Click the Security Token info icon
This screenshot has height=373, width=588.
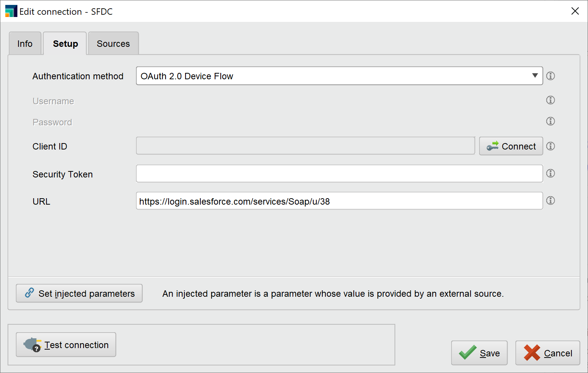551,173
